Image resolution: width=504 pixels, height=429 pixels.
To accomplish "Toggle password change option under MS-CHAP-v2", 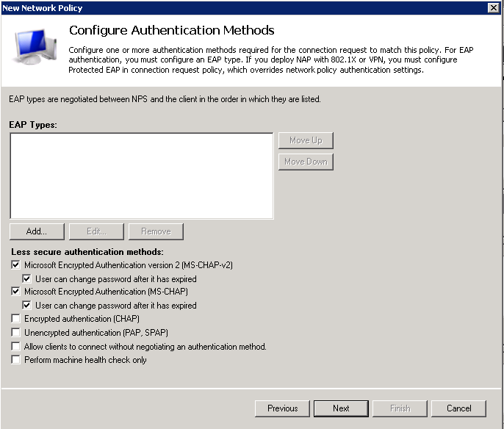I will pyautogui.click(x=26, y=278).
